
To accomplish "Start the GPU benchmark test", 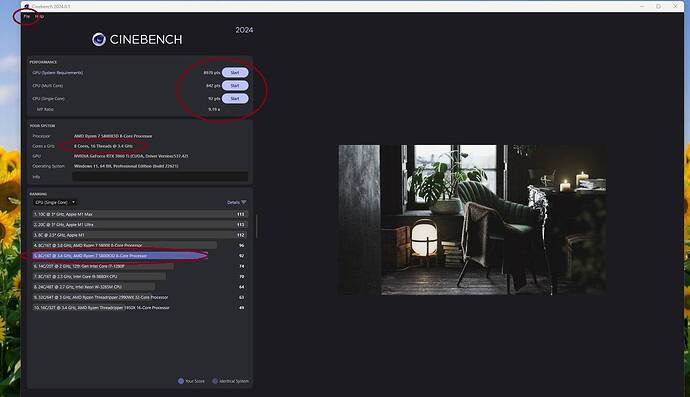I will coord(235,73).
